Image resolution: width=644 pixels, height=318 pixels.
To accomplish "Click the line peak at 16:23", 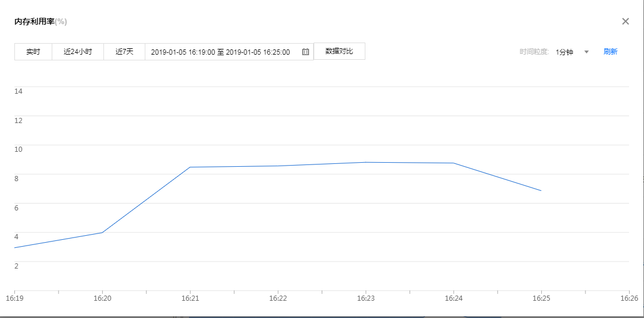I will coord(366,162).
